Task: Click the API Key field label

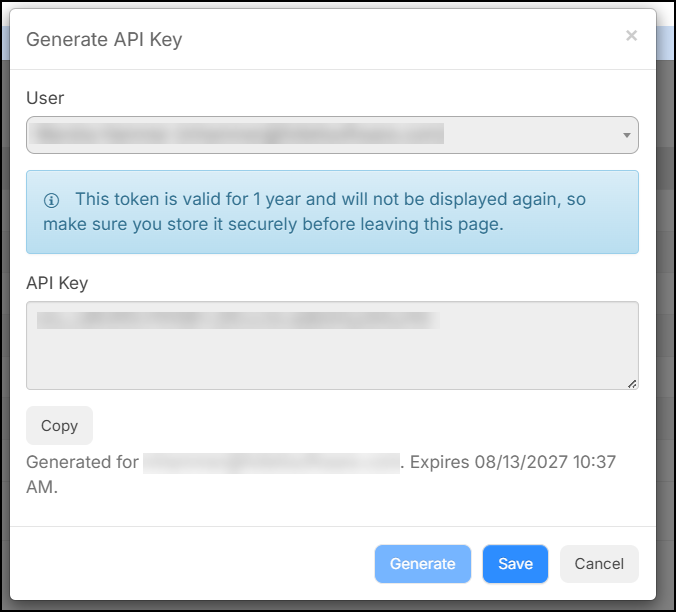Action: click(x=57, y=283)
